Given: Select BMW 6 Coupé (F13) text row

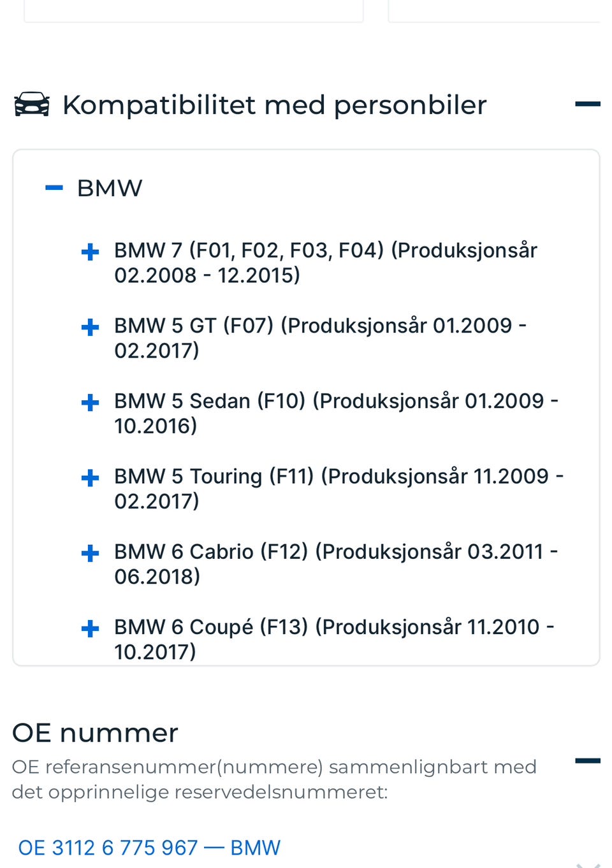Looking at the screenshot, I should point(333,638).
